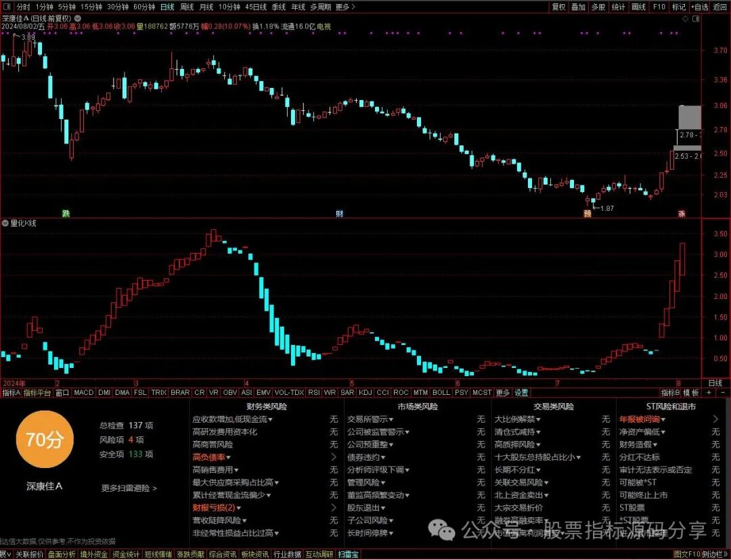Screen dimensions: 731x560
Task: Click the 标记 mark button
Action: point(679,7)
